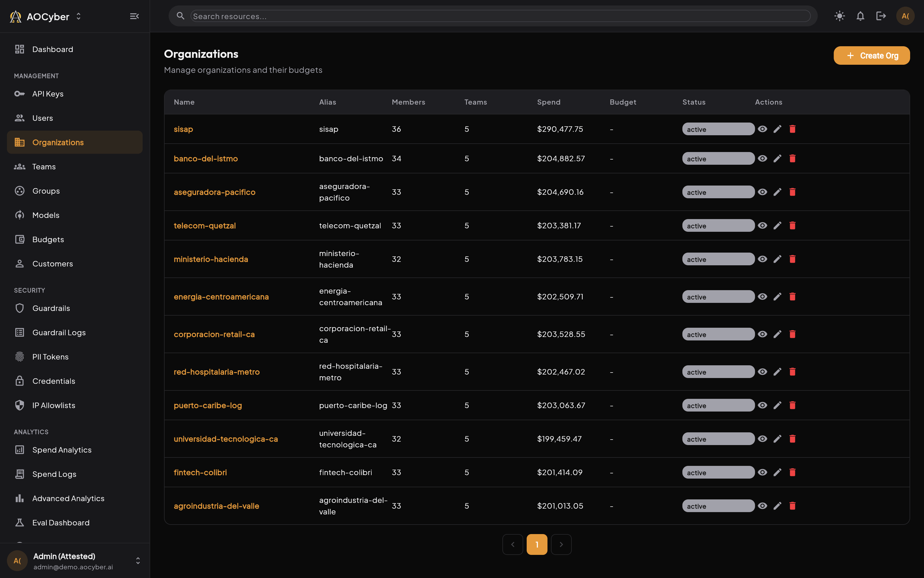Screen dimensions: 924x578
Task: Navigate to Teams
Action: point(74,167)
